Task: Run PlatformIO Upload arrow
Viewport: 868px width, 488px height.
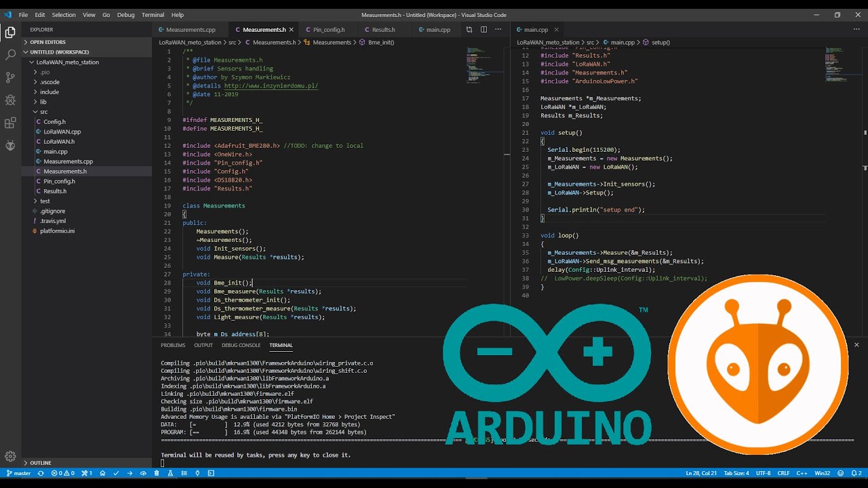Action: (130, 473)
